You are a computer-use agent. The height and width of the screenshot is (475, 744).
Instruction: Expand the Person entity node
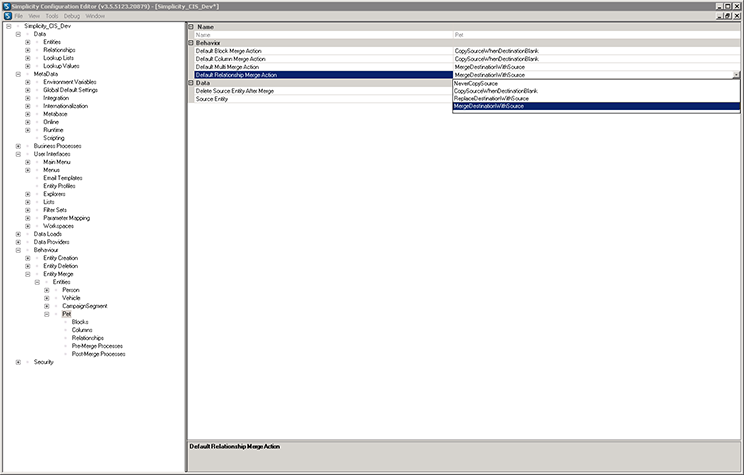(46, 290)
